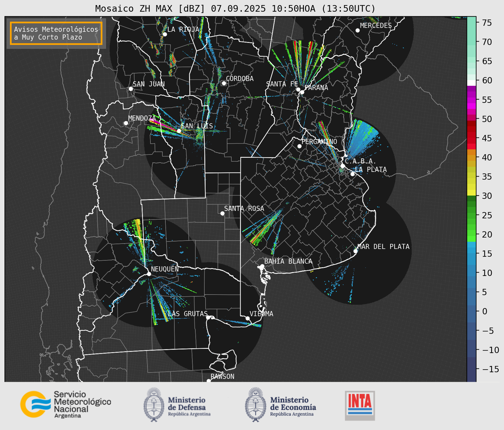Click the Mar del Plata marker dot
504x430 pixels.
point(356,251)
